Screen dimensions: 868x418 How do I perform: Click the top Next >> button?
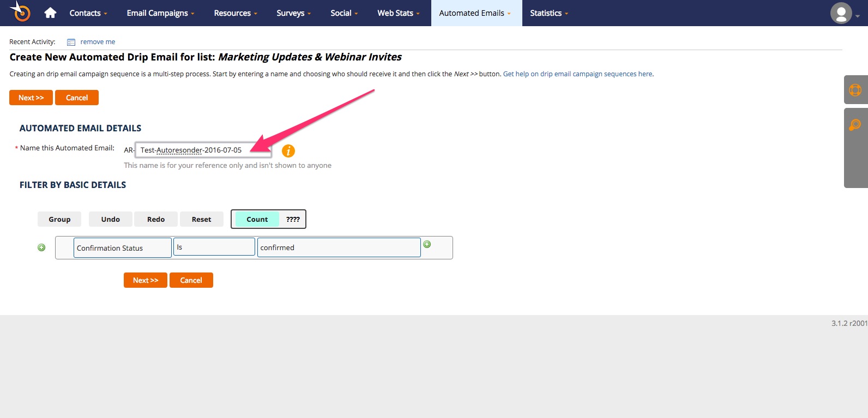tap(31, 98)
